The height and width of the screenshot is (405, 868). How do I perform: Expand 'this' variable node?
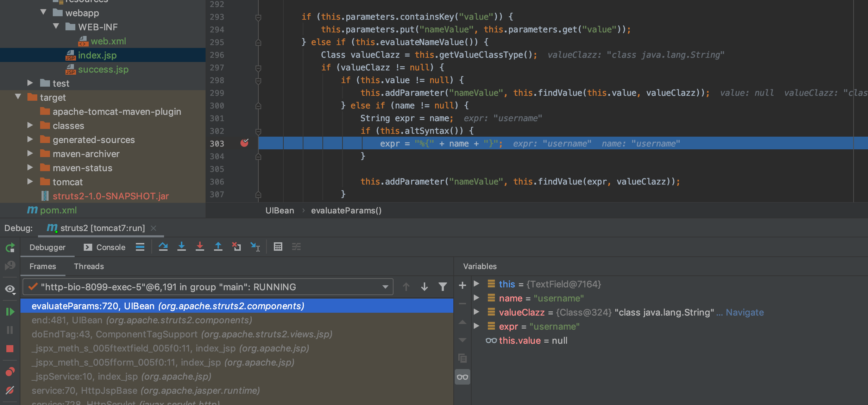[477, 284]
